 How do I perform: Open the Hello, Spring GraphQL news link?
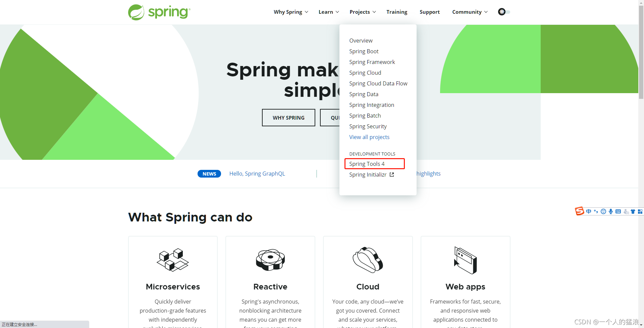[257, 174]
